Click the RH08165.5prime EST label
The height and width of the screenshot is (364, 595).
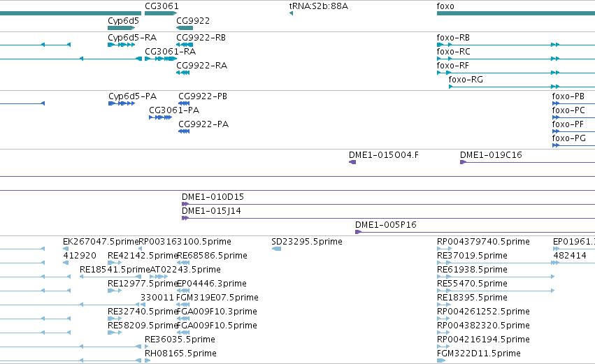[180, 354]
